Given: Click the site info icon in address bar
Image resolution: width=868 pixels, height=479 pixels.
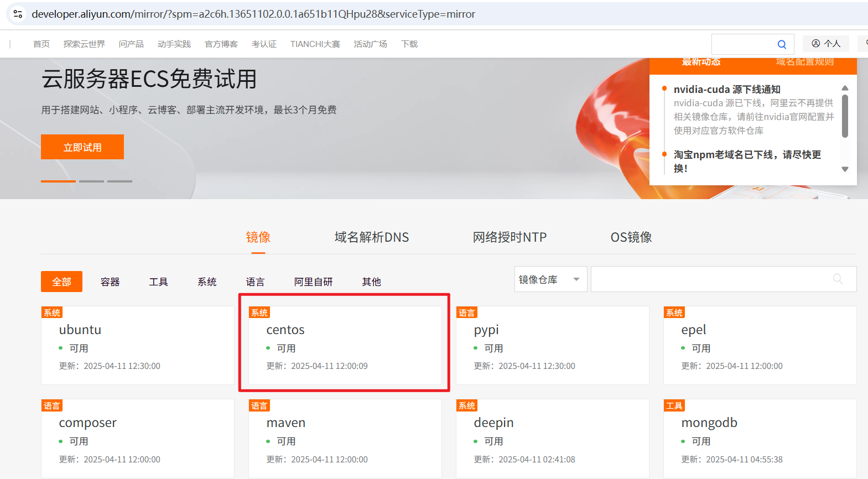Looking at the screenshot, I should tap(18, 14).
